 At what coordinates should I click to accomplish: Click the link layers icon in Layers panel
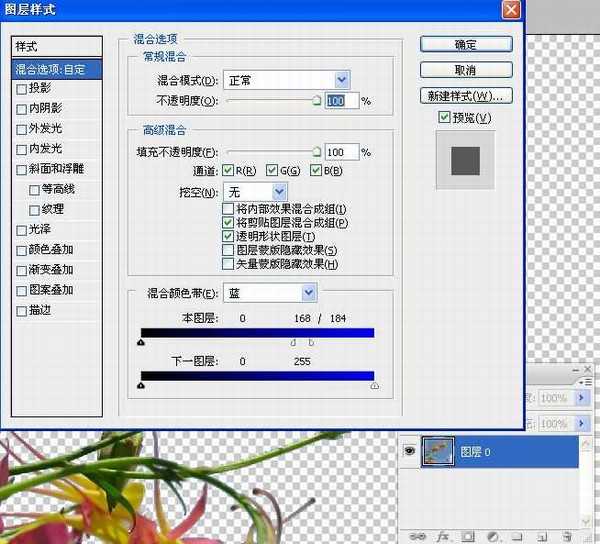pos(417,537)
